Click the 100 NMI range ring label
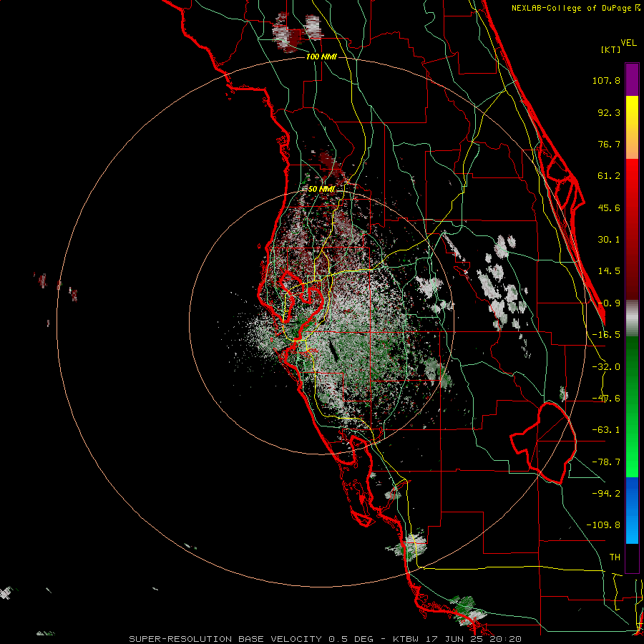Screen dimensions: 644x644 (x=321, y=57)
